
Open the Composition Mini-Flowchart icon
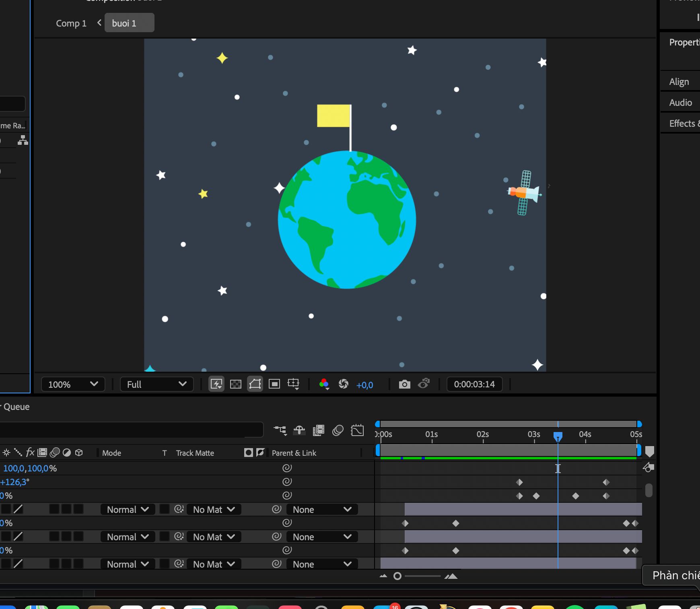pos(280,430)
